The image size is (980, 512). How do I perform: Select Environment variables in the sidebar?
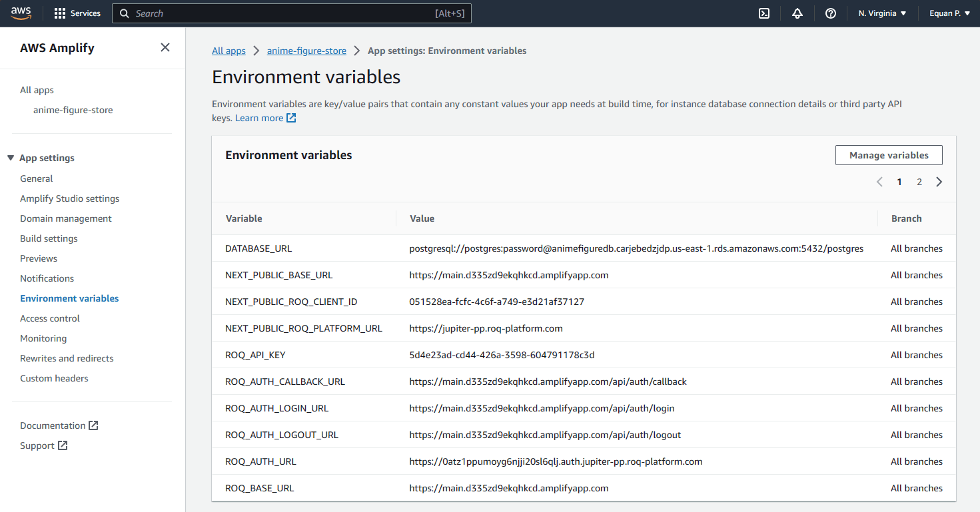tap(69, 298)
